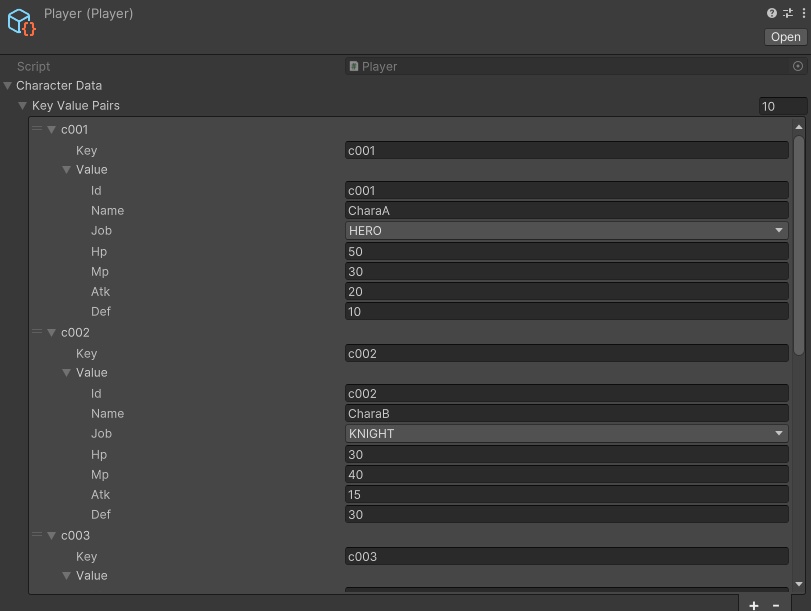Collapse the c002 element foldout
811x611 pixels.
(x=52, y=332)
